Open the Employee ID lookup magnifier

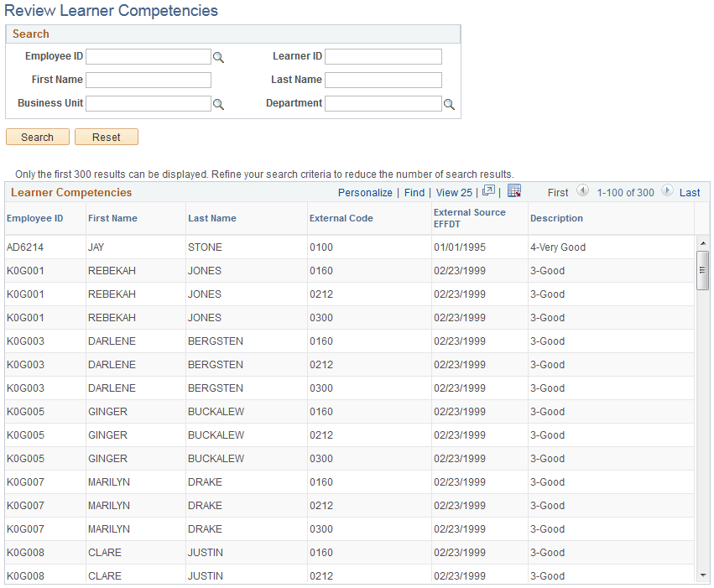click(x=219, y=57)
